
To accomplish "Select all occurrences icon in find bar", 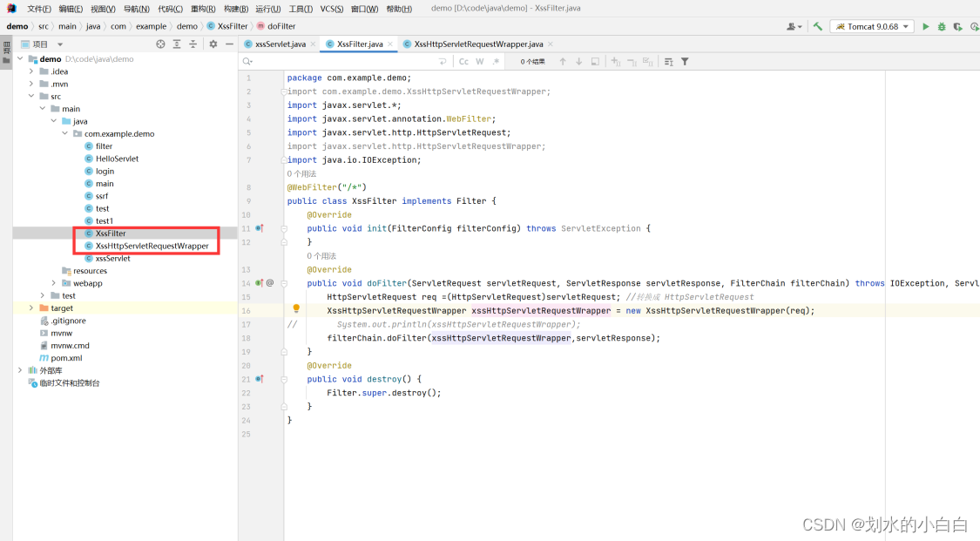I will pos(648,61).
